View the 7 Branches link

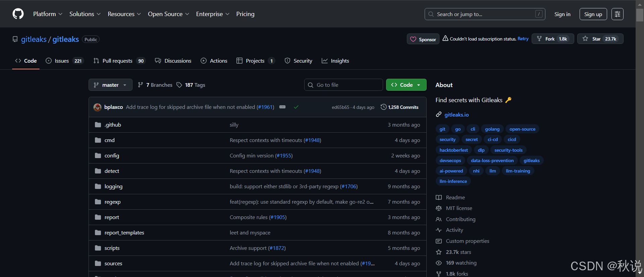pos(155,85)
